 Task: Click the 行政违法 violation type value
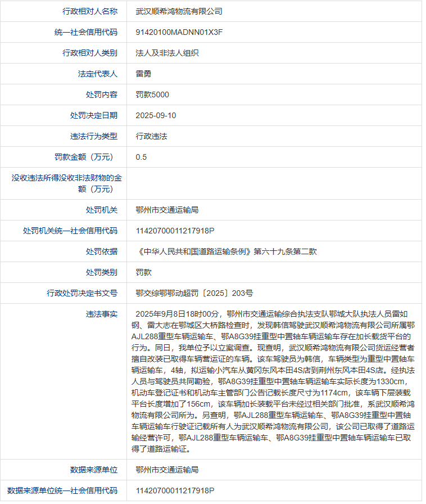click(151, 136)
